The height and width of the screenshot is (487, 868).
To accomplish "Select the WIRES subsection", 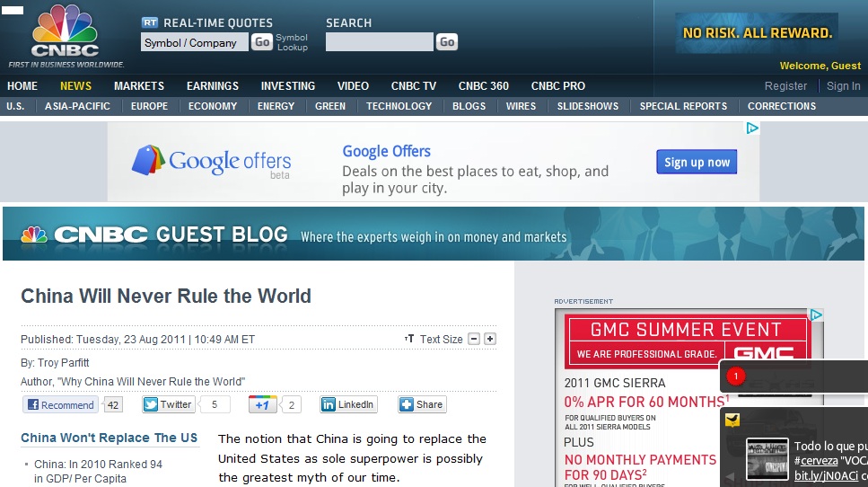I will tap(521, 106).
